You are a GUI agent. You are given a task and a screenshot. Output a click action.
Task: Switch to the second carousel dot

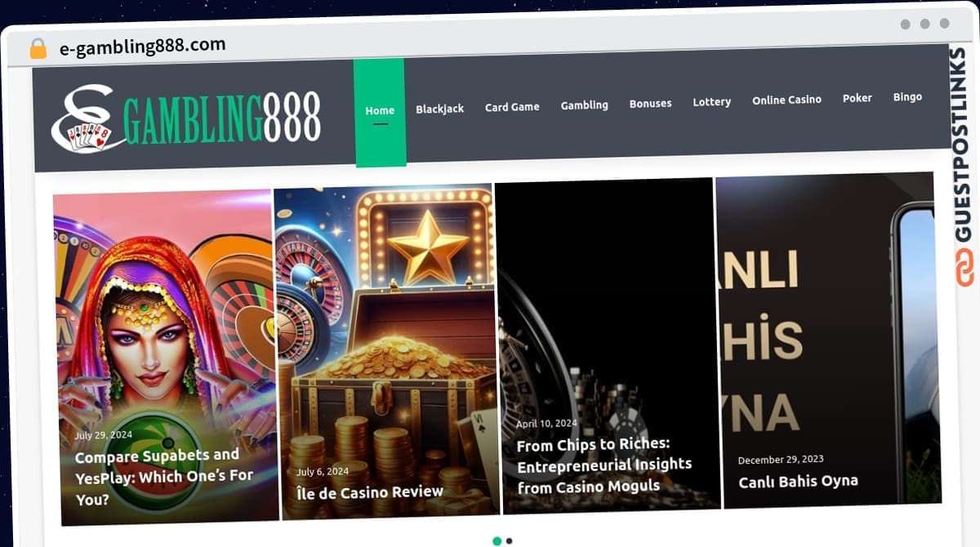(x=509, y=540)
